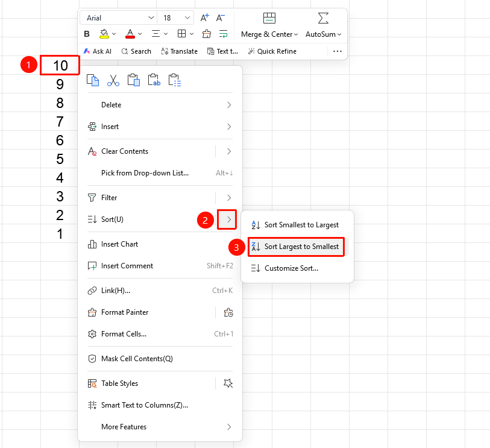The height and width of the screenshot is (448, 490).
Task: Choose Insert Chart from context menu
Action: 160,244
